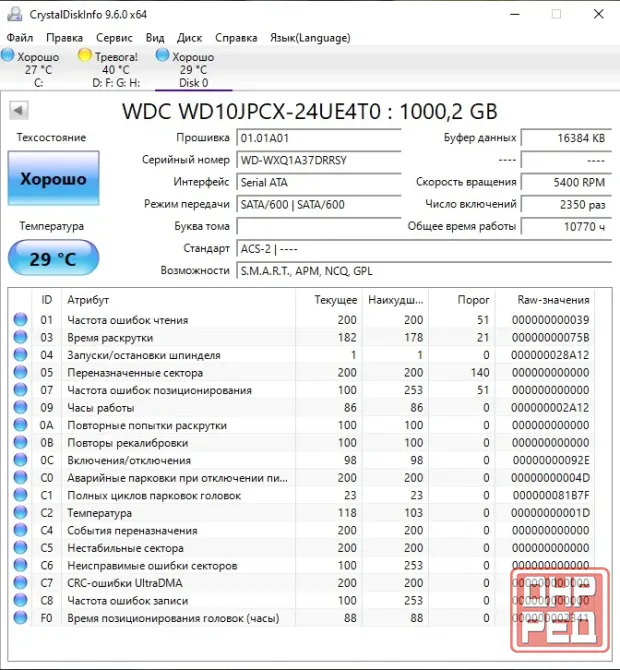This screenshot has height=670, width=620.
Task: Click the serial number field WD-WXQ1A37DRRSY
Action: [x=319, y=160]
